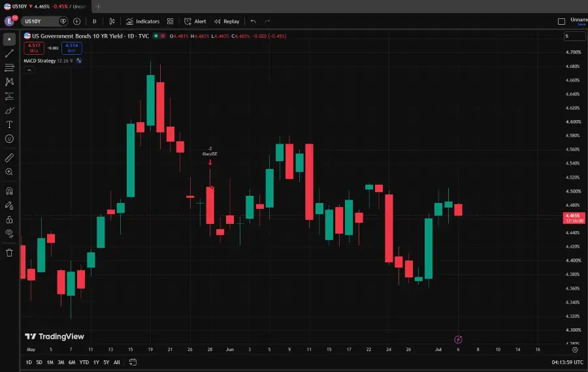Set range to 5D
Viewport: 588px width, 372px height.
pyautogui.click(x=39, y=362)
